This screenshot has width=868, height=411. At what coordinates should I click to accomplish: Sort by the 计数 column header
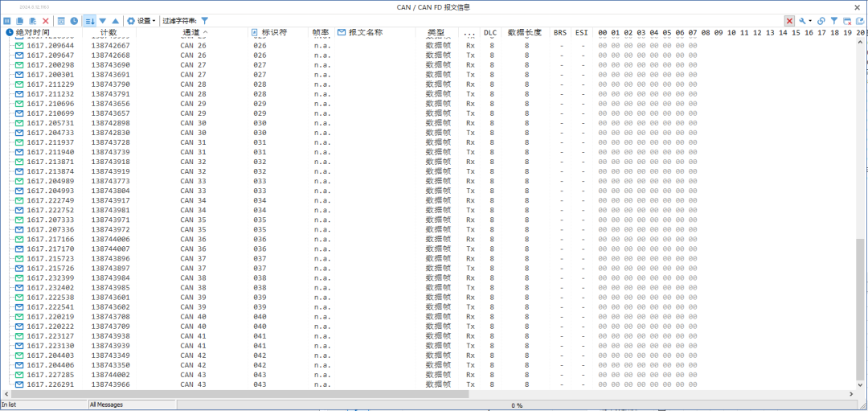click(108, 33)
